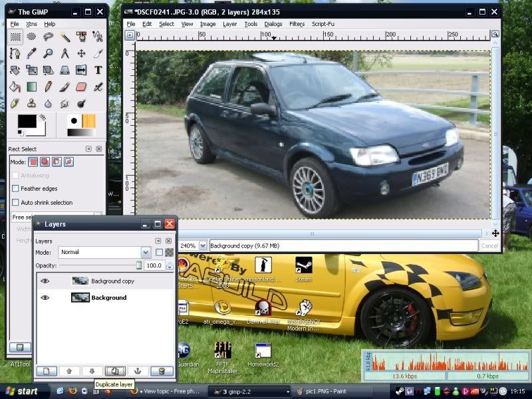
Task: Toggle Keep transparency checkbox in Layers
Action: tap(159, 252)
